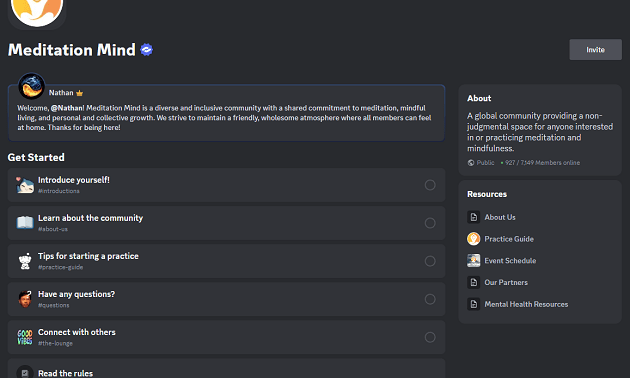Select the Practice Guide orange icon

pyautogui.click(x=474, y=239)
